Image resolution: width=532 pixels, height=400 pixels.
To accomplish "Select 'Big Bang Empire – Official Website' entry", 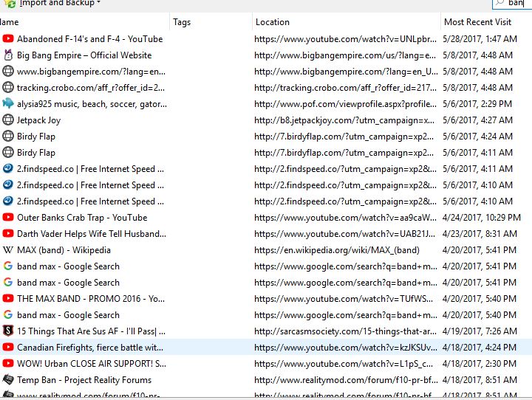I will pyautogui.click(x=84, y=55).
